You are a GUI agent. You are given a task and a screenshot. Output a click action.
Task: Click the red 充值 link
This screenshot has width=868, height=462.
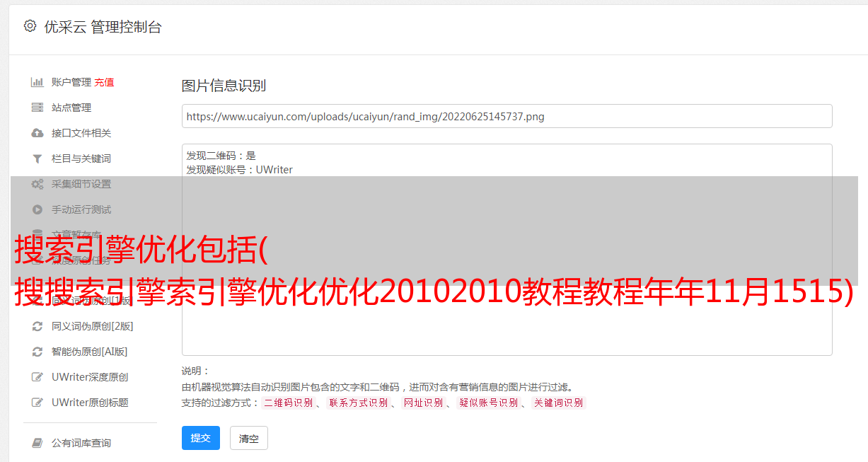[104, 82]
